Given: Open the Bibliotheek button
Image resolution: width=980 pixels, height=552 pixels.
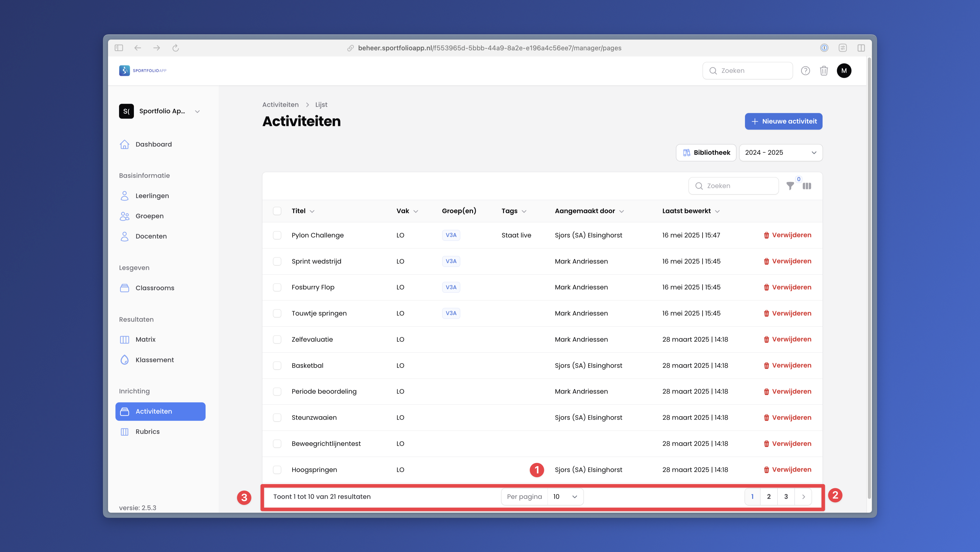Looking at the screenshot, I should click(x=706, y=153).
